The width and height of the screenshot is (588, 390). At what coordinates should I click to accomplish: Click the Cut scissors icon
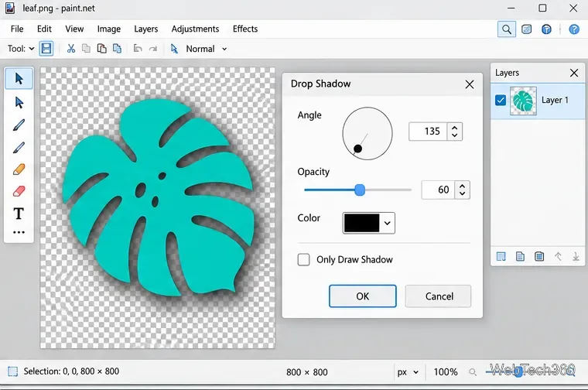pyautogui.click(x=71, y=49)
